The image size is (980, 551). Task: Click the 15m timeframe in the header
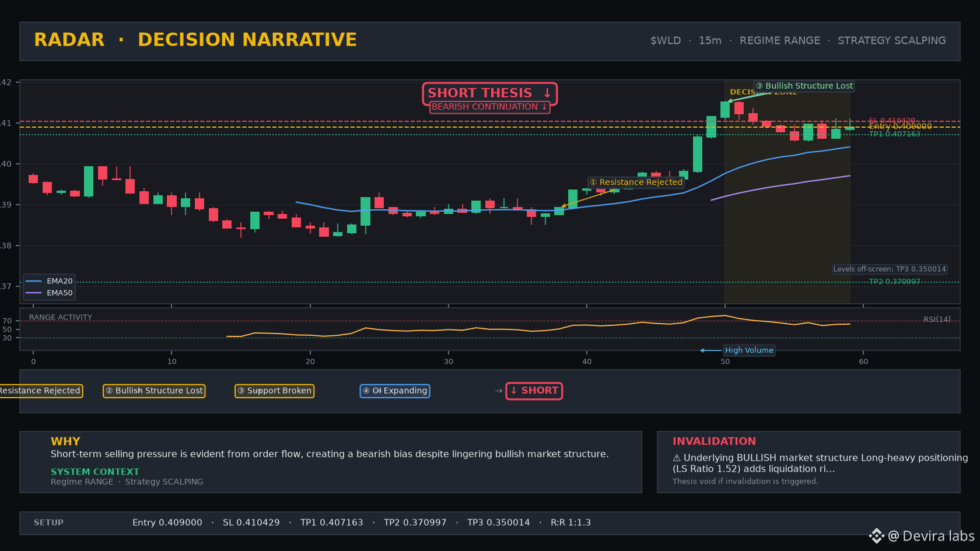pos(710,41)
